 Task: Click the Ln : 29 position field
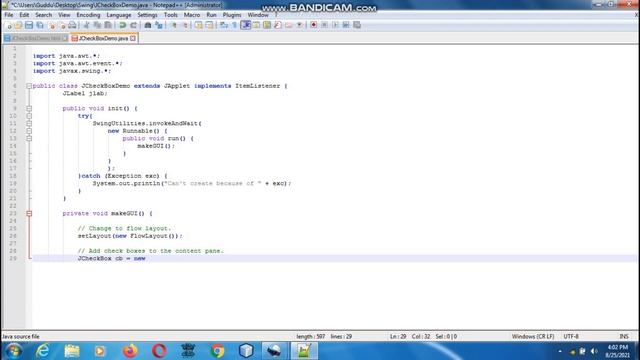click(x=398, y=337)
